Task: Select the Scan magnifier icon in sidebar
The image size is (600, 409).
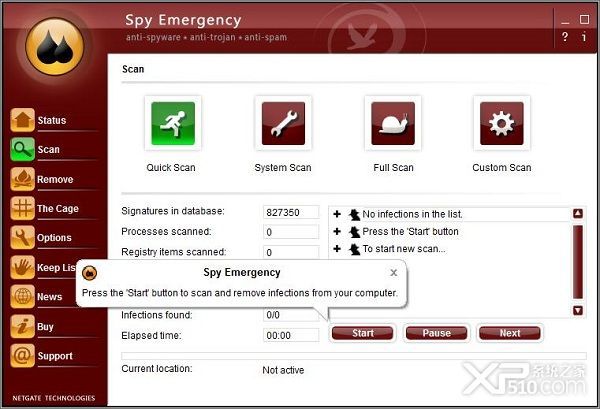Action: [23, 149]
